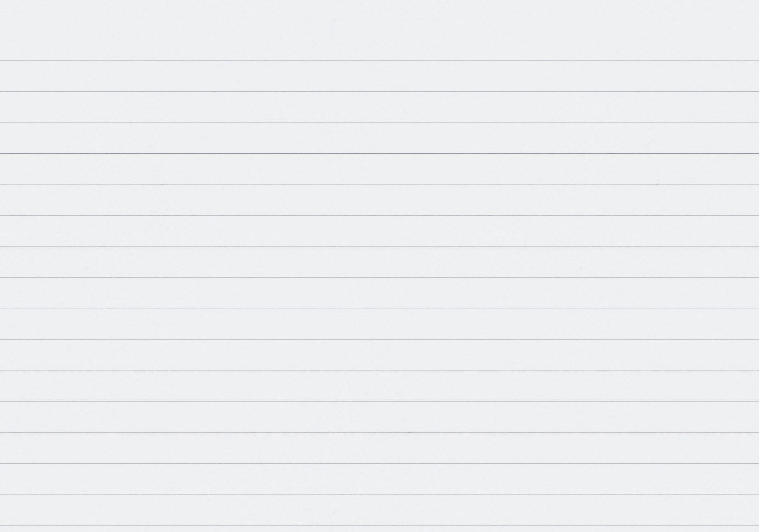The image size is (759, 532).
Task: Click the bottommost horizontal ruled line
Action: click(379, 525)
